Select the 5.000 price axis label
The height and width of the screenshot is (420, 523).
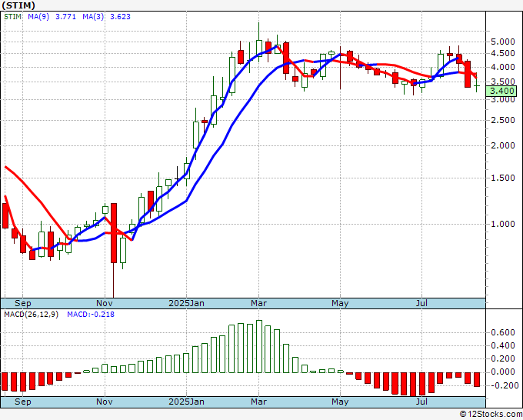coord(503,42)
